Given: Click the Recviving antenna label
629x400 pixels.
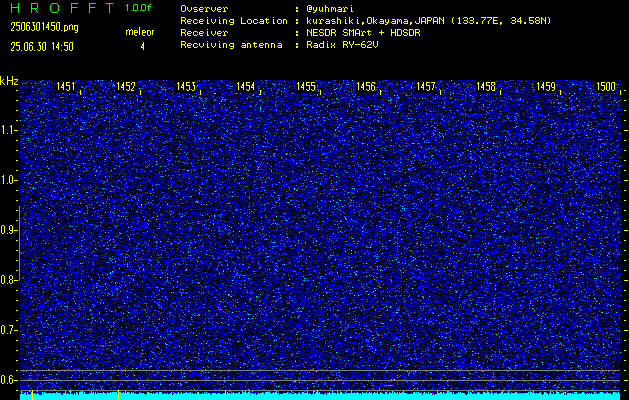Looking at the screenshot, I should [231, 45].
